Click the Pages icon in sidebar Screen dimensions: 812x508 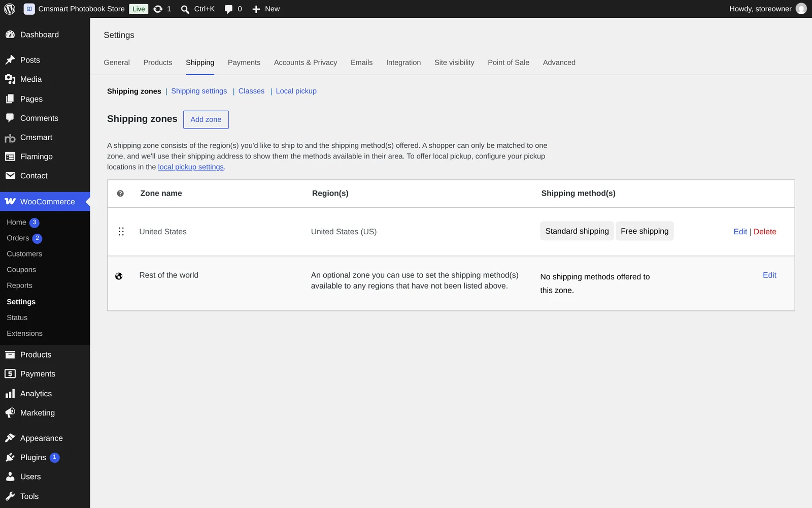(x=10, y=99)
